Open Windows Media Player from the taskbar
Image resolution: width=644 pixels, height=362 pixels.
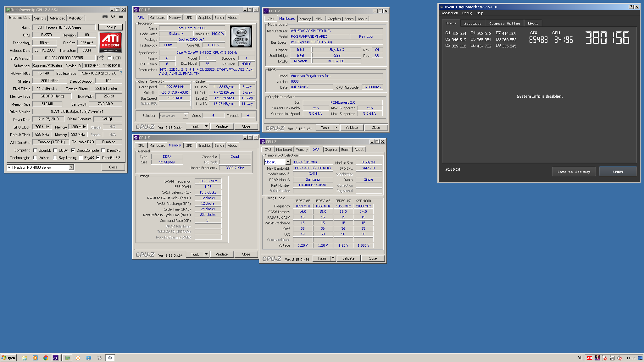[35, 358]
